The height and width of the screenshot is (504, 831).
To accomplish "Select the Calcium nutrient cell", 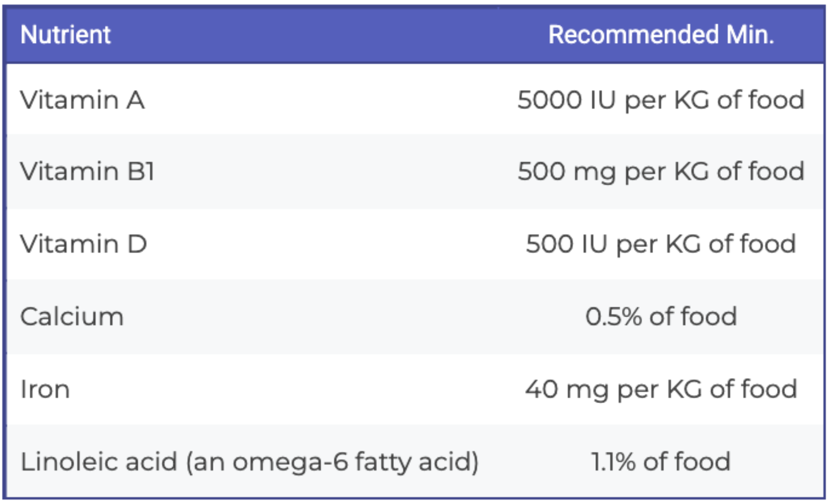I will pos(72,317).
